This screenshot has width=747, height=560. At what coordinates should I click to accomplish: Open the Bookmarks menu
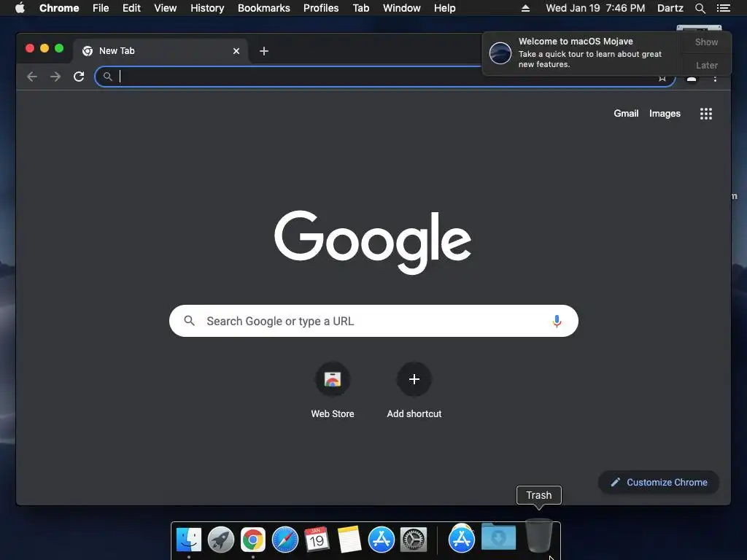click(x=264, y=8)
